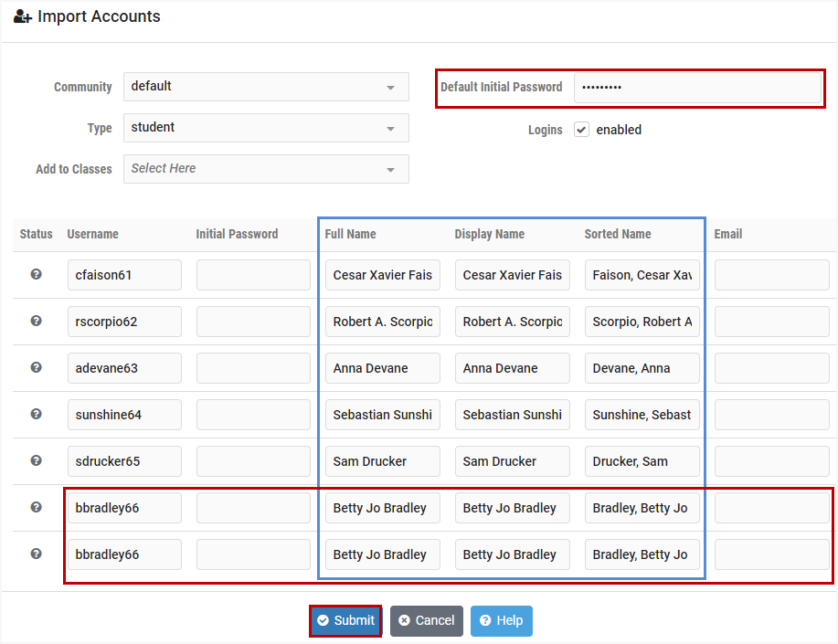Disable the Logins enabled checkbox

[581, 130]
